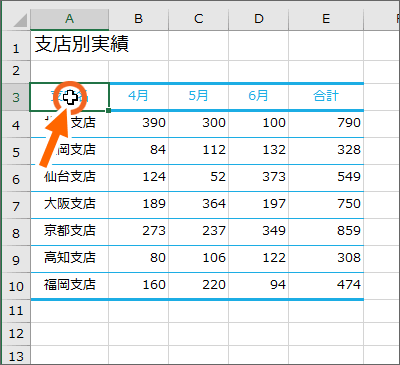
Task: Select the 京都支店 cell
Action: 69,232
